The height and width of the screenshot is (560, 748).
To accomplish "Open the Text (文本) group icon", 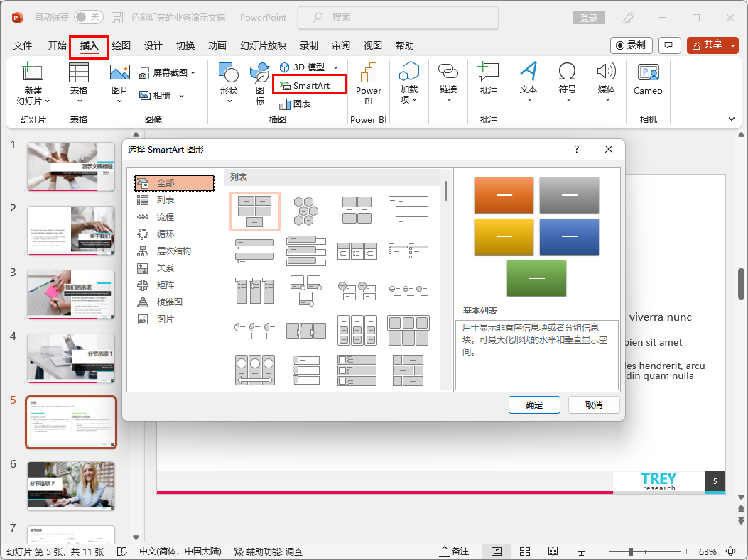I will [529, 72].
